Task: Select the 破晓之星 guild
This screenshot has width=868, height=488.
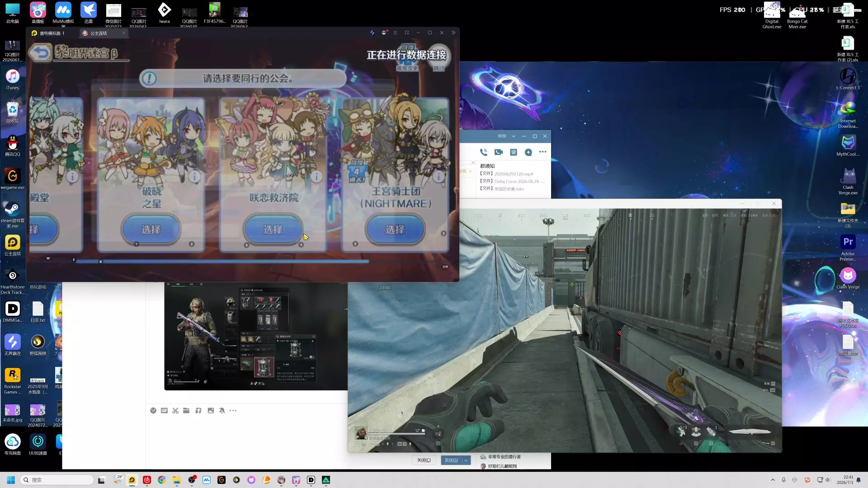Action: pyautogui.click(x=151, y=230)
